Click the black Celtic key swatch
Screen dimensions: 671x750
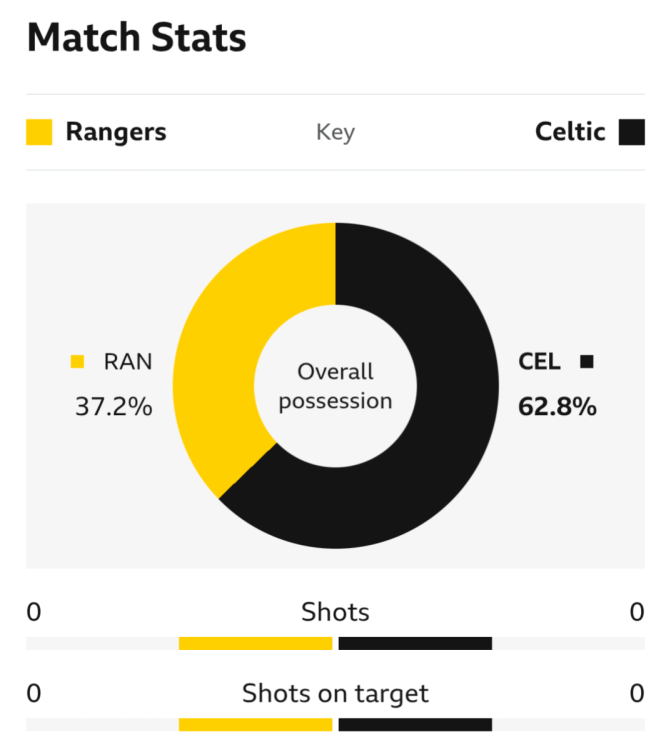(x=632, y=132)
